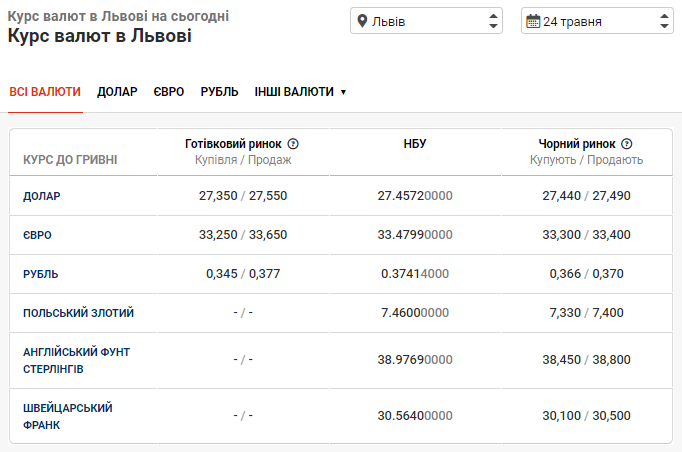The width and height of the screenshot is (682, 452).
Task: Select the dollar cash rate 27,350 / 27,550
Action: tap(243, 196)
